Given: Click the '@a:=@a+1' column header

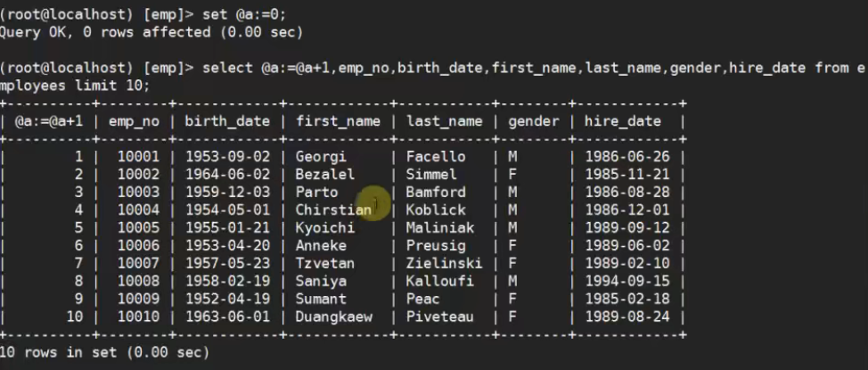Looking at the screenshot, I should (49, 121).
